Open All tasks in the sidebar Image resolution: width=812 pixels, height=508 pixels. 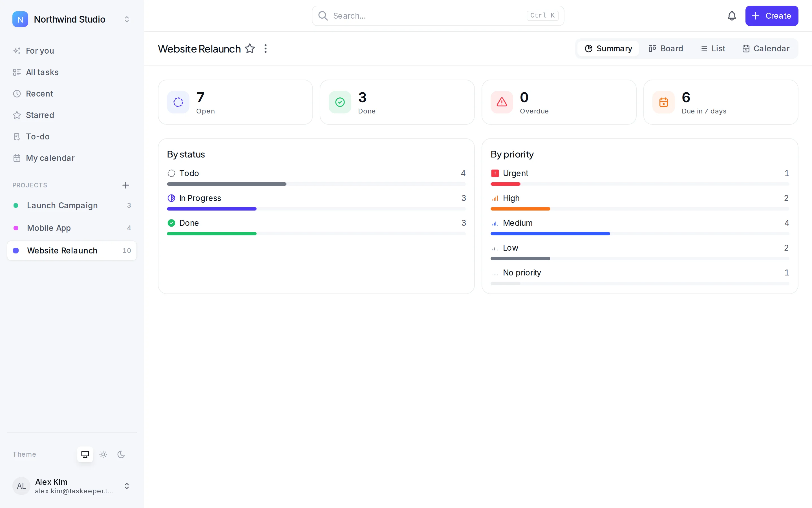[72, 72]
